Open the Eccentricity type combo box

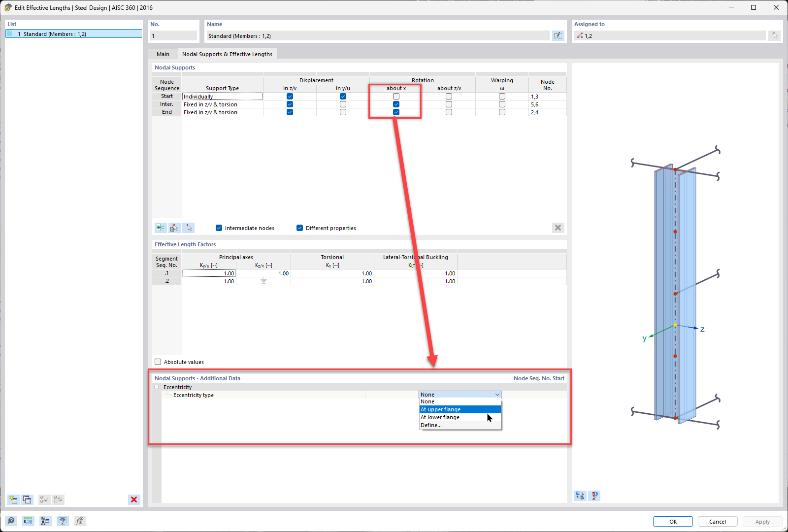460,395
